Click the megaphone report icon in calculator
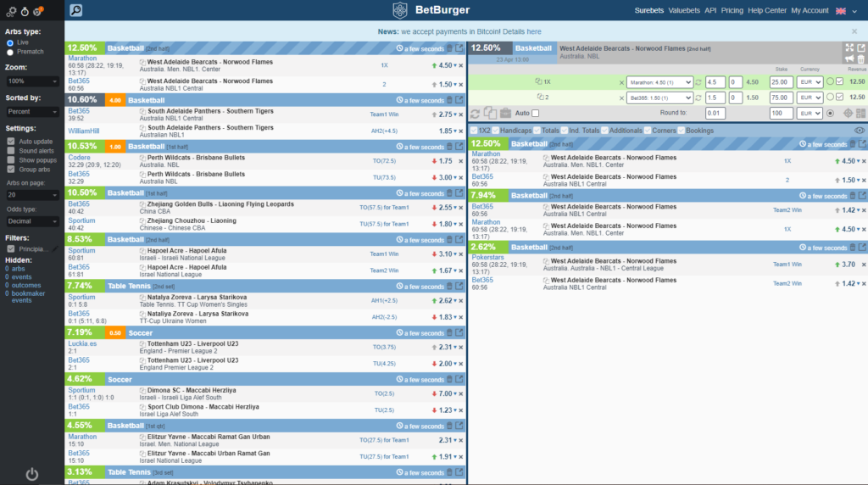This screenshot has width=868, height=485. [x=849, y=59]
